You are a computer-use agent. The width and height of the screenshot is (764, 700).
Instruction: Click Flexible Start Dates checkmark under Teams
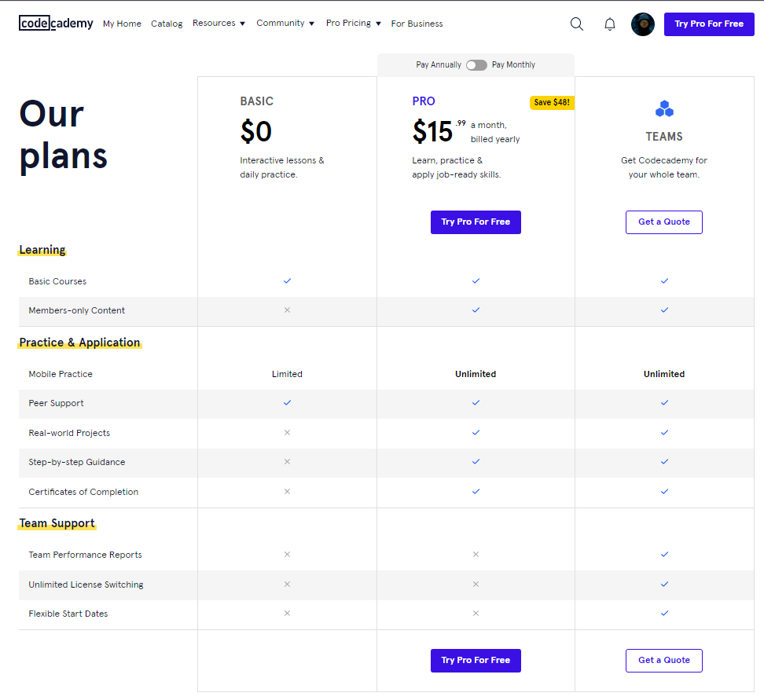coord(664,614)
